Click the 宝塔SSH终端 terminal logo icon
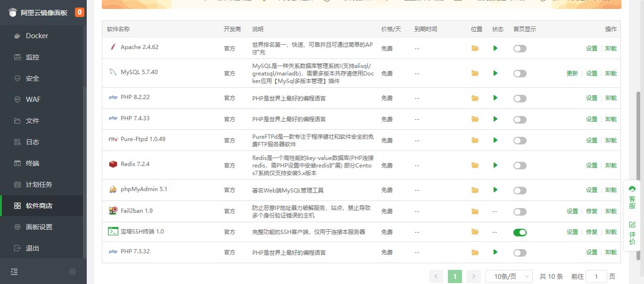644x284 pixels. point(113,231)
